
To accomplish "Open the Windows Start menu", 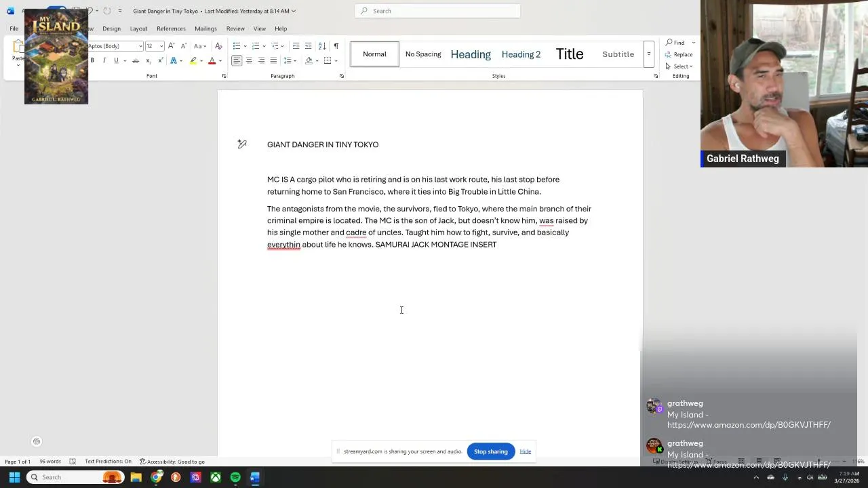I will tap(14, 477).
